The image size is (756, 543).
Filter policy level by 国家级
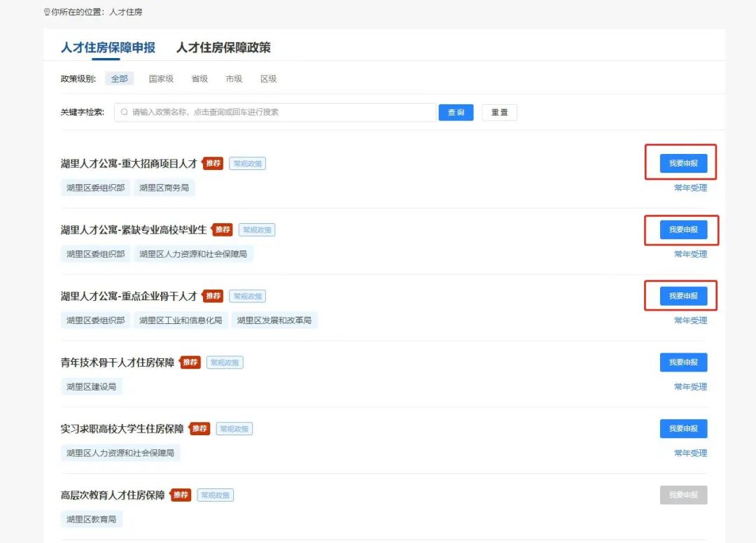161,79
